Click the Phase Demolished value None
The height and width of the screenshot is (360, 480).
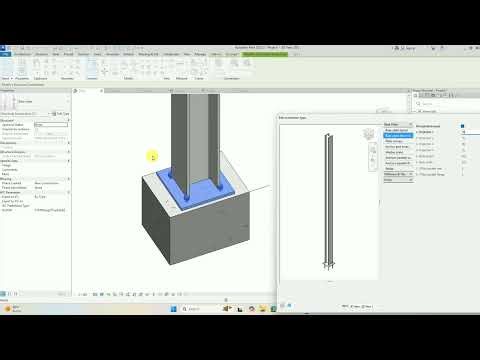39,188
